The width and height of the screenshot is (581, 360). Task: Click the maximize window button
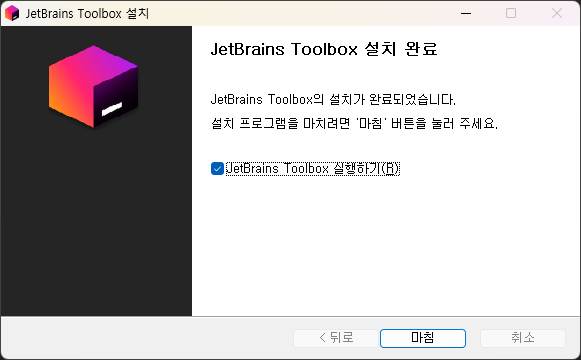(x=511, y=13)
